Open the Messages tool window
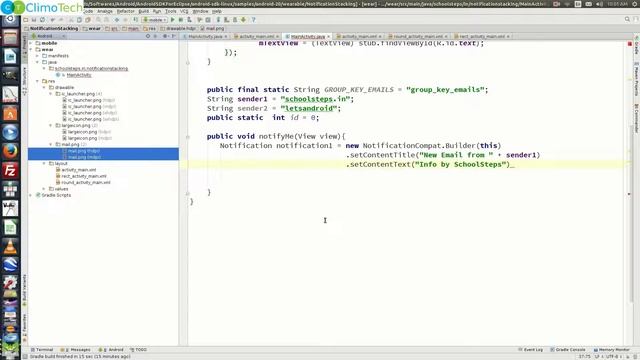Image resolution: width=640 pixels, height=360 pixels. (x=76, y=350)
